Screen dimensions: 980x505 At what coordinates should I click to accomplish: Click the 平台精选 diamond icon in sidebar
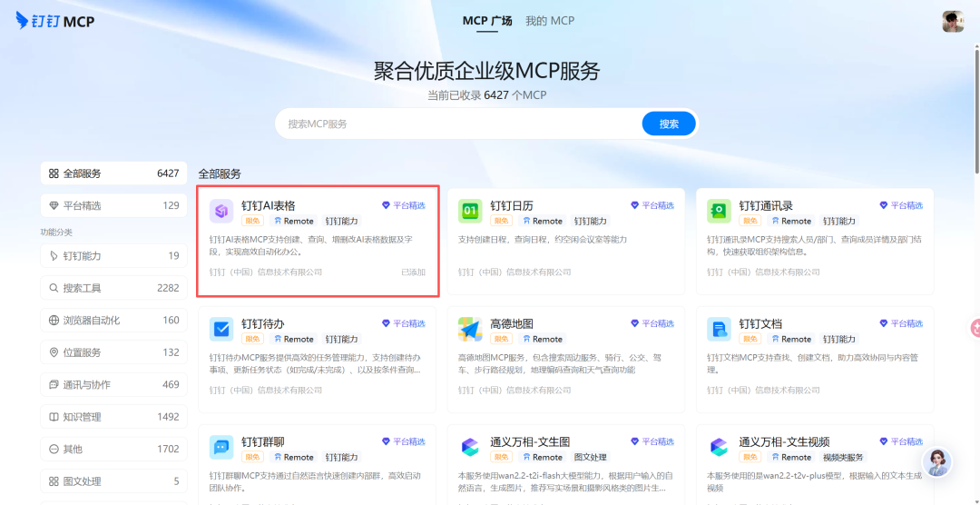point(54,205)
